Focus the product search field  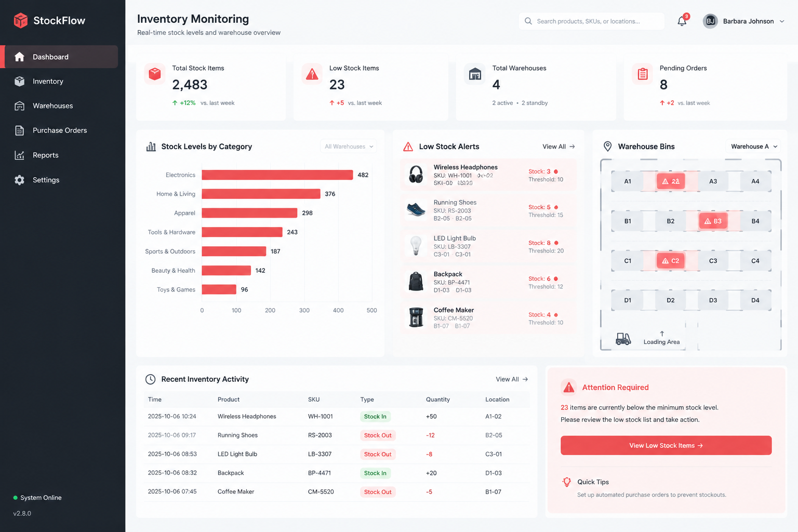[x=591, y=21]
